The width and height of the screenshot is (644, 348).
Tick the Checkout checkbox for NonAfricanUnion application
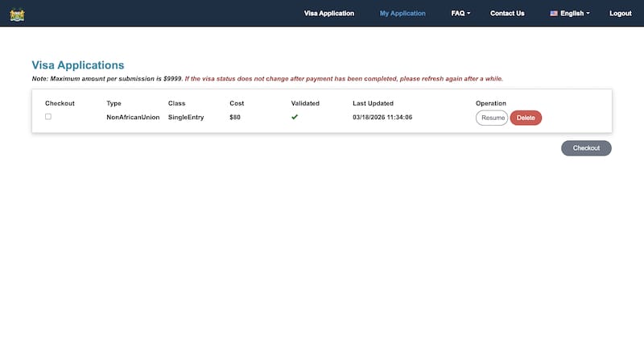48,117
